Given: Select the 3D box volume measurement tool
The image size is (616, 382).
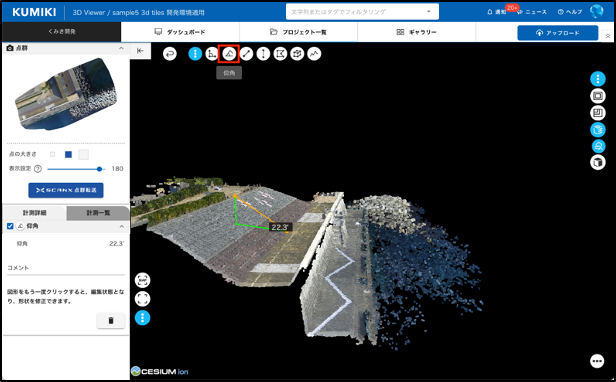Looking at the screenshot, I should point(297,53).
